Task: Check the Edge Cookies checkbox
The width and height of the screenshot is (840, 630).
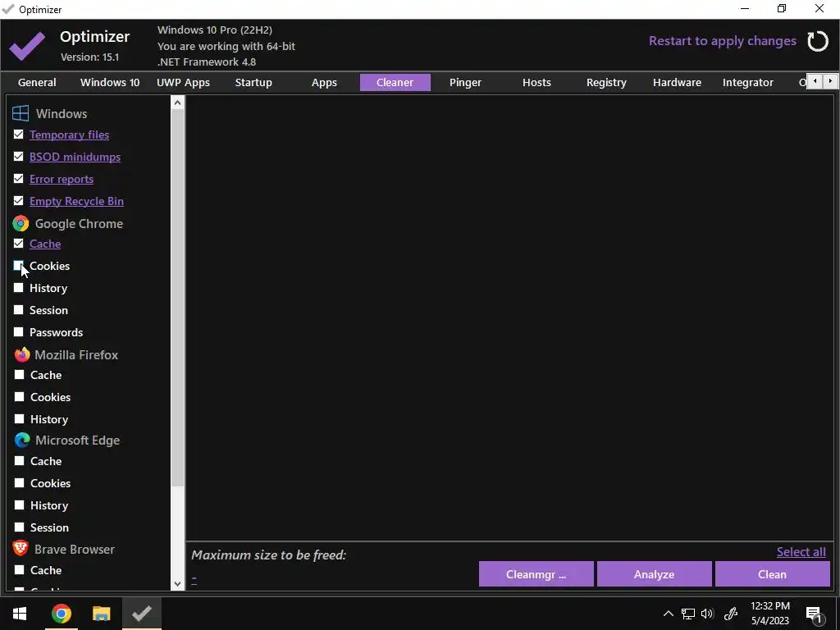Action: [20, 483]
